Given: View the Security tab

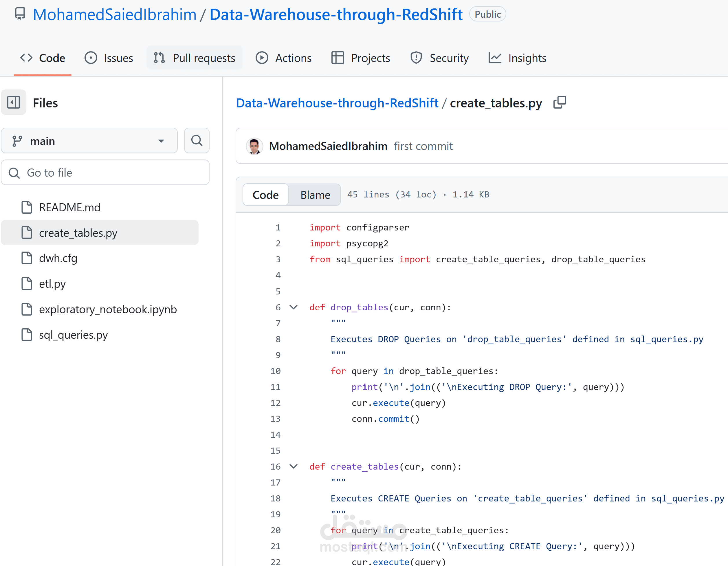Looking at the screenshot, I should click(439, 58).
